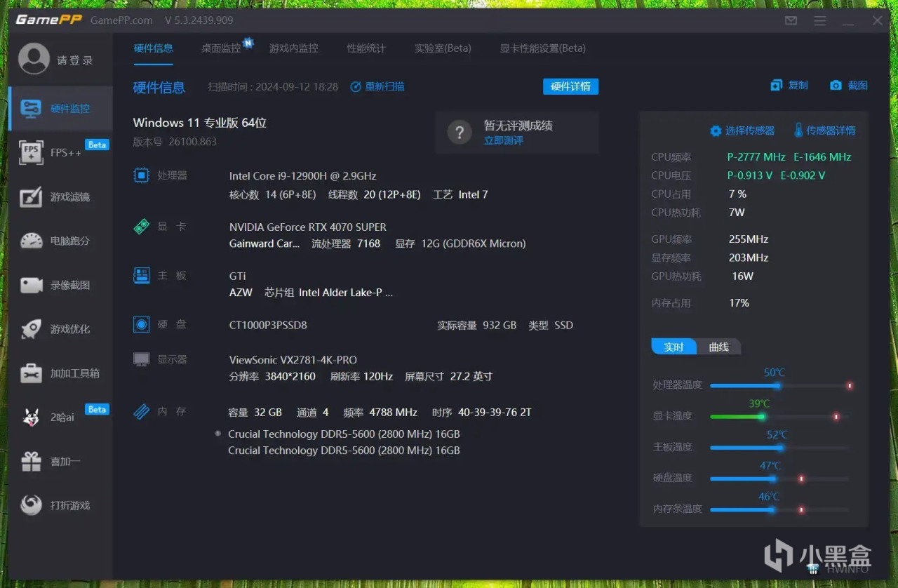Click the ViewSonic VX2781-4K-PRO monitor text
Image resolution: width=898 pixels, height=588 pixels.
coord(293,360)
